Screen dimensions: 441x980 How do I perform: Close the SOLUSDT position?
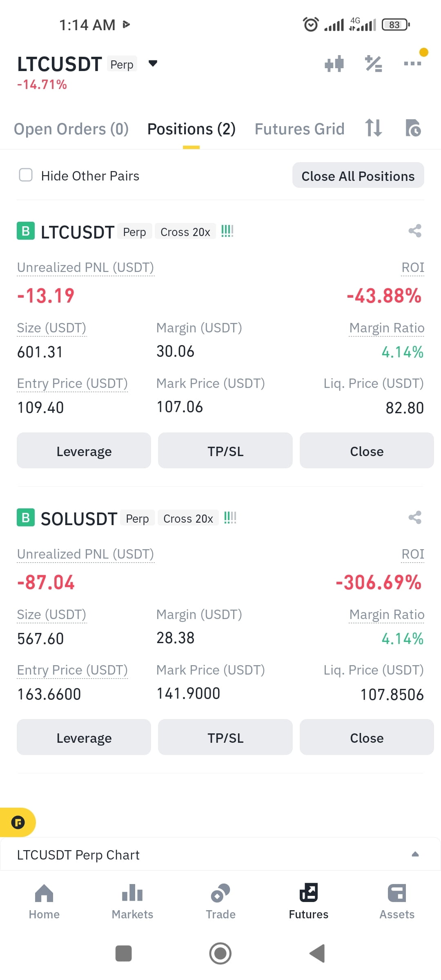tap(367, 737)
